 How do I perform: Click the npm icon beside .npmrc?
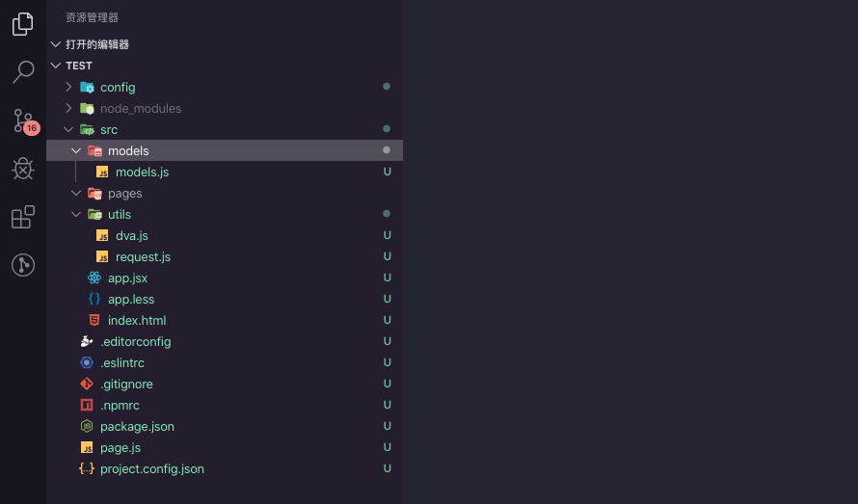coord(87,405)
